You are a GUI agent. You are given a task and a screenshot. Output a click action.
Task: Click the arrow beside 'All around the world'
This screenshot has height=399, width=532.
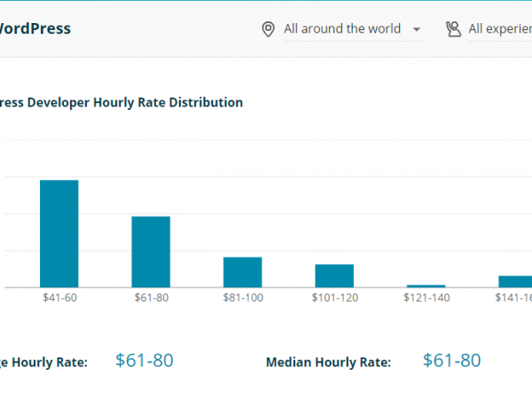(417, 29)
